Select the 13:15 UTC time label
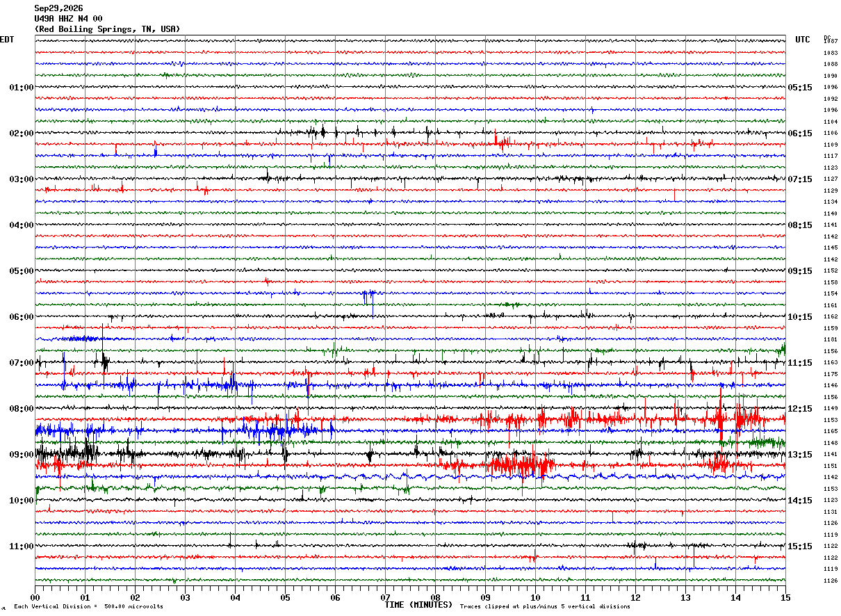This screenshot has width=841, height=616. [800, 455]
